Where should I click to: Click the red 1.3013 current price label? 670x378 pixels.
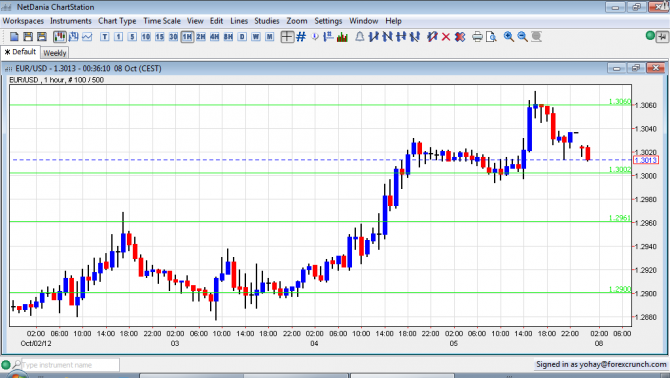646,160
